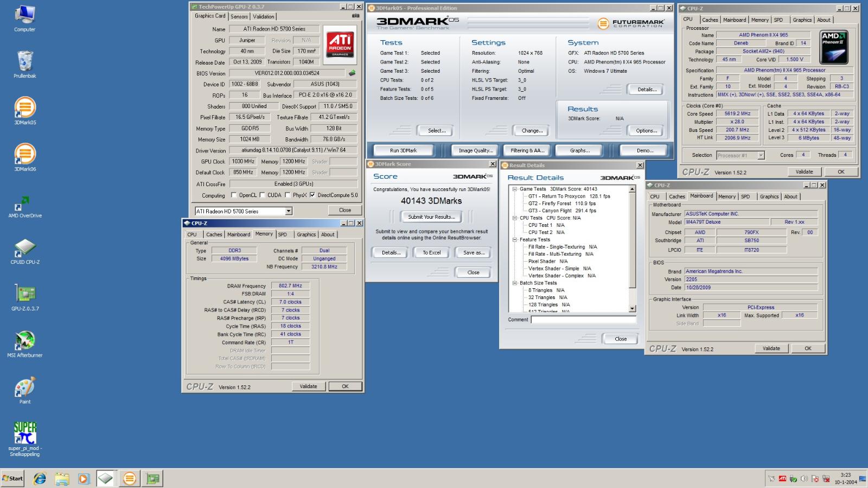Image resolution: width=868 pixels, height=488 pixels.
Task: Click the ATI tray icon
Action: [x=782, y=479]
